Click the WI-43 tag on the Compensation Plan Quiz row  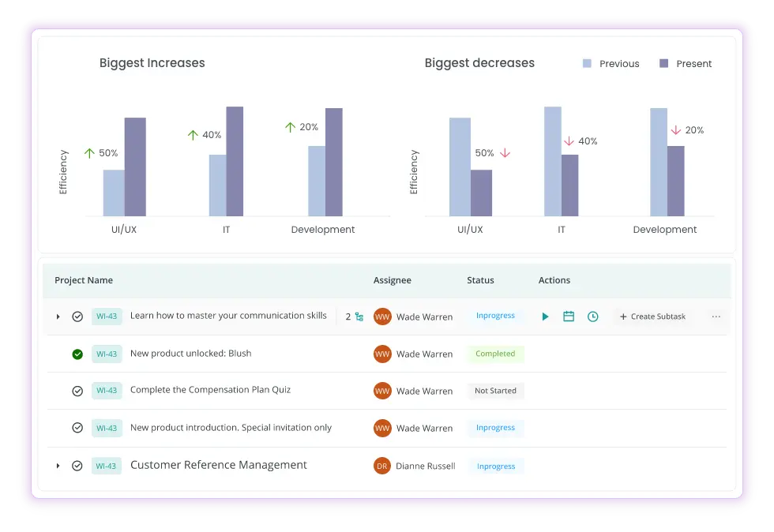pos(107,391)
